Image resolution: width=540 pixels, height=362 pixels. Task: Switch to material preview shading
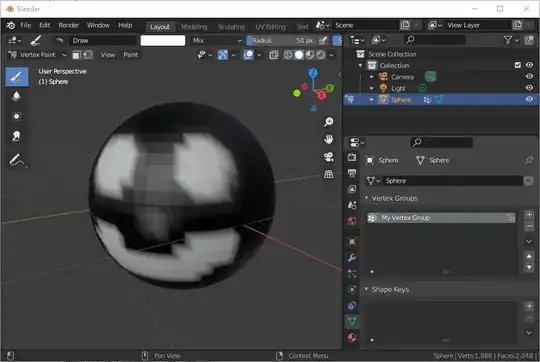[x=310, y=55]
